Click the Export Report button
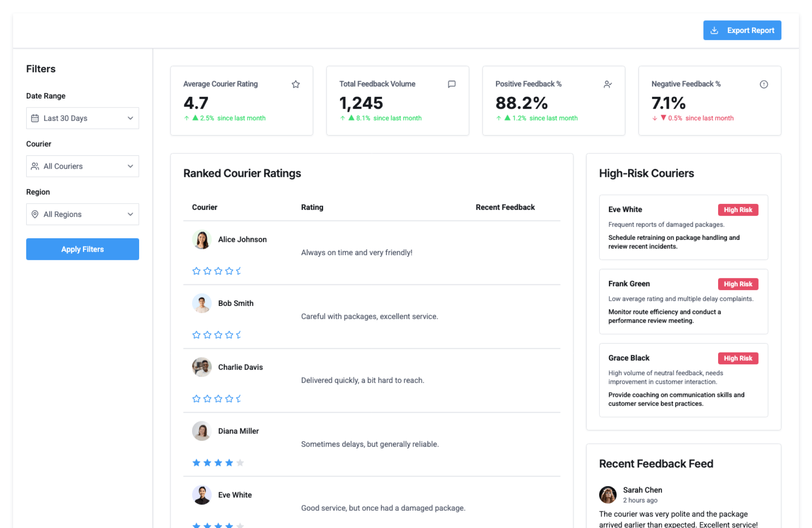Viewport: 812px width, 528px height. point(742,30)
